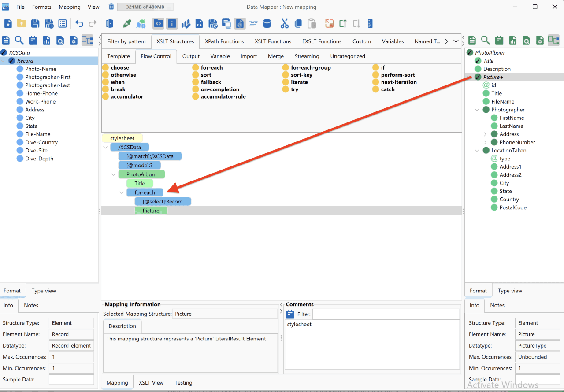Collapse the /XCSData template node

[105, 147]
